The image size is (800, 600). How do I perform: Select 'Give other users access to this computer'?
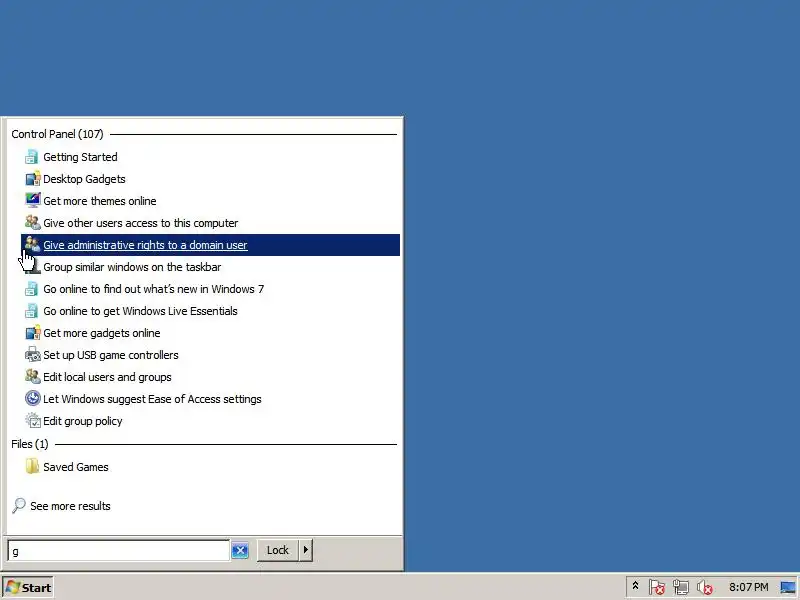(140, 223)
